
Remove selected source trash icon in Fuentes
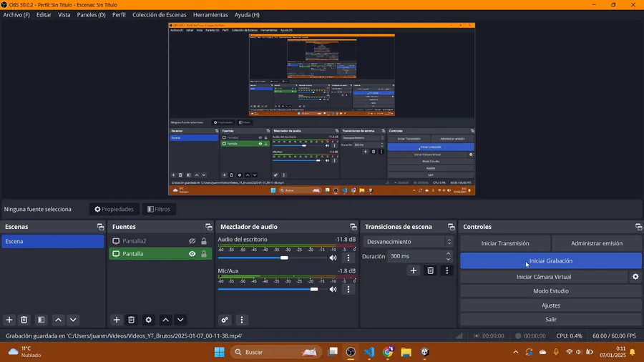tap(132, 320)
